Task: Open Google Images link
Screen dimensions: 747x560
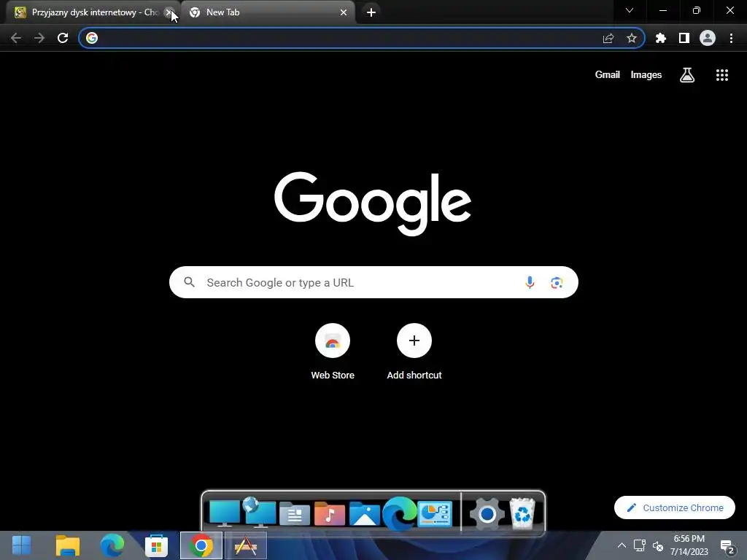Action: coord(646,75)
